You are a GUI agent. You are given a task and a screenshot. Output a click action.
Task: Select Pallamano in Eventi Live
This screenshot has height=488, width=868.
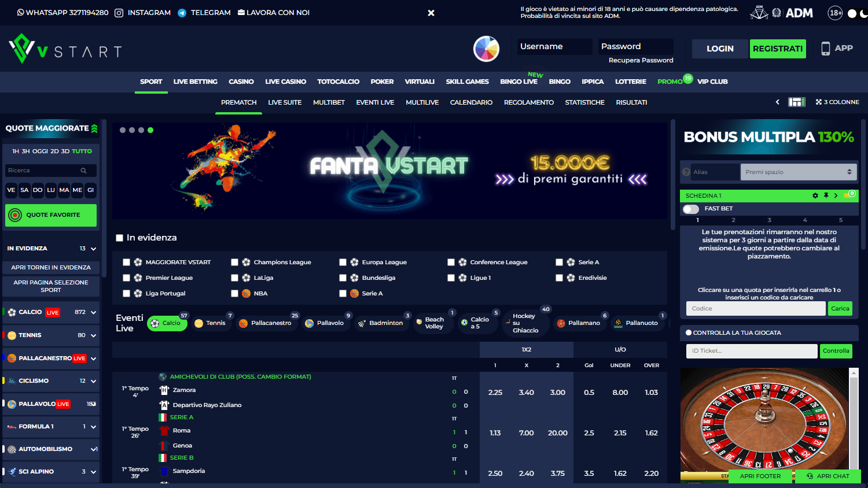(579, 323)
